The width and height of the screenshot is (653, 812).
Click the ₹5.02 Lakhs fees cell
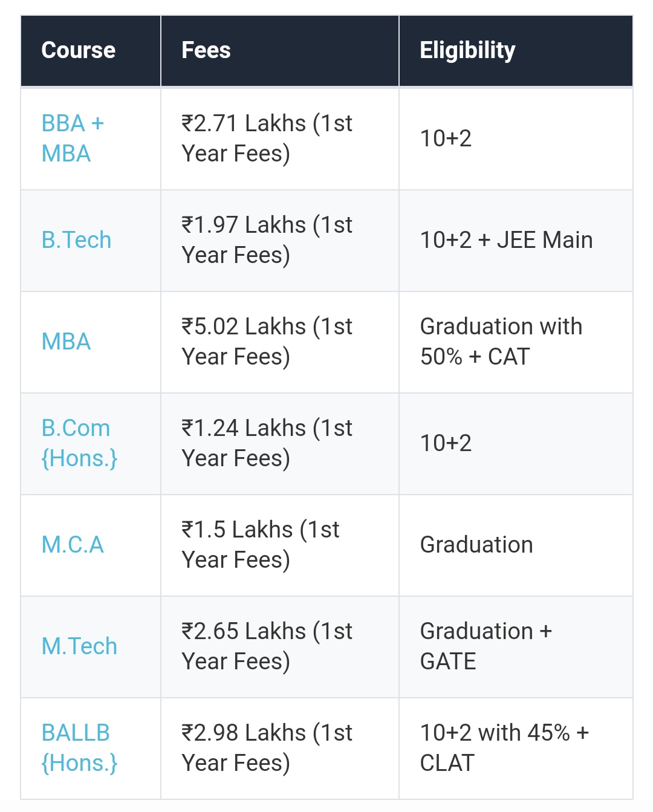coord(267,342)
